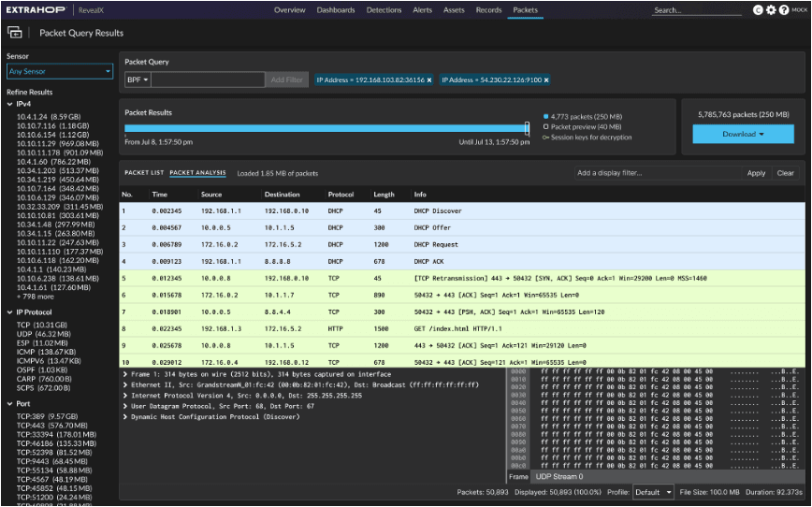Collapse the IPv4 refine results section
The width and height of the screenshot is (812, 507).
(9, 105)
